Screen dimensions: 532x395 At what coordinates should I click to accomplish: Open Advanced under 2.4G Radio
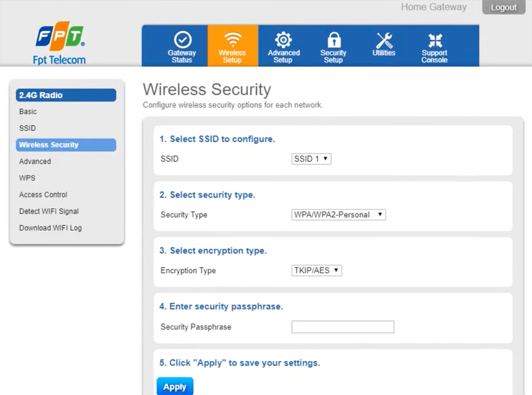(35, 162)
